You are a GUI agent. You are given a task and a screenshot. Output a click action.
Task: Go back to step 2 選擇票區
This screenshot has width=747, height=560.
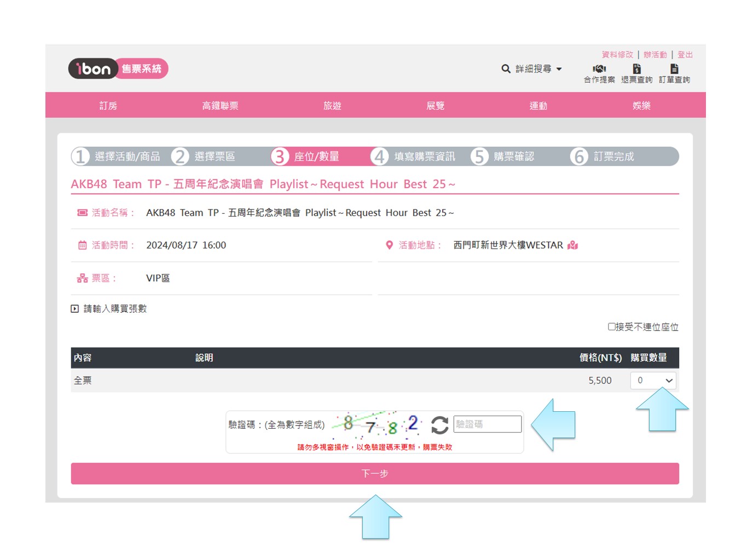coord(204,156)
